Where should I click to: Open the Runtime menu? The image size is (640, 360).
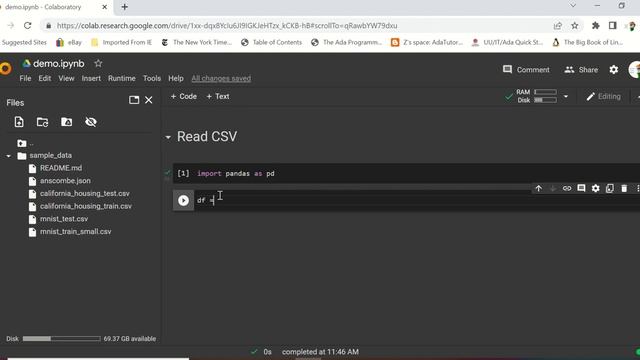click(122, 78)
